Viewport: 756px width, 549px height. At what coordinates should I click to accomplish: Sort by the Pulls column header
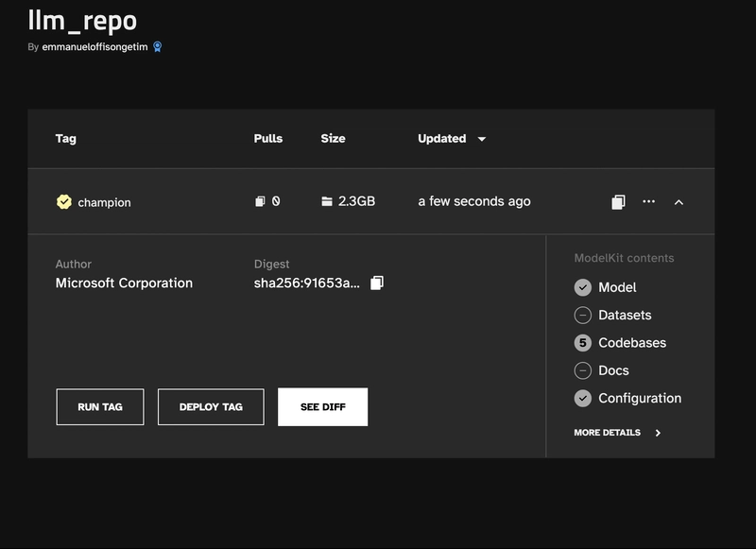pos(268,138)
